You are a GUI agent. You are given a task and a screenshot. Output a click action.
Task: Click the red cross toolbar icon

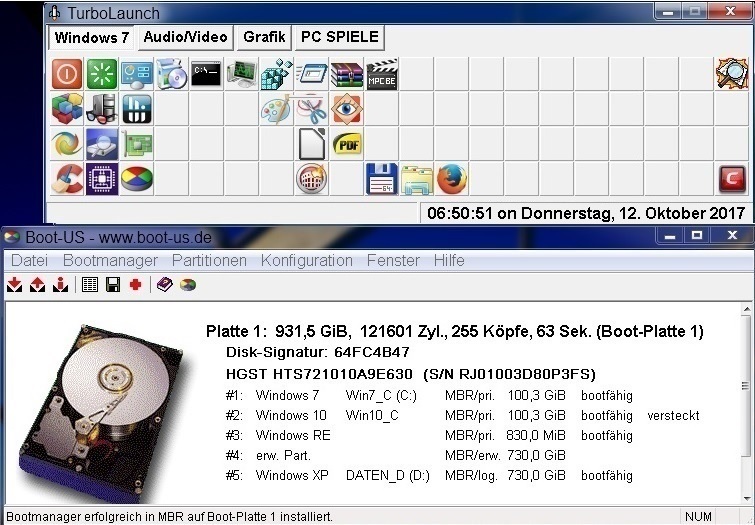point(136,285)
